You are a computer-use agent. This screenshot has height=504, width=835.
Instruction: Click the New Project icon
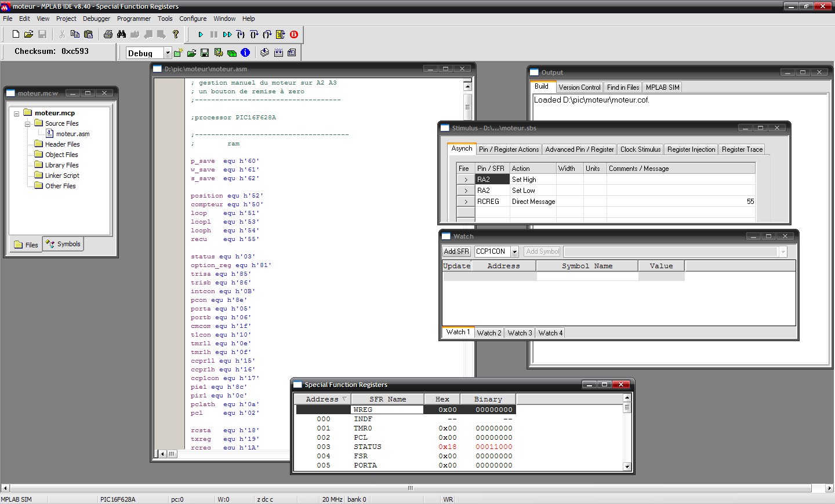(178, 53)
